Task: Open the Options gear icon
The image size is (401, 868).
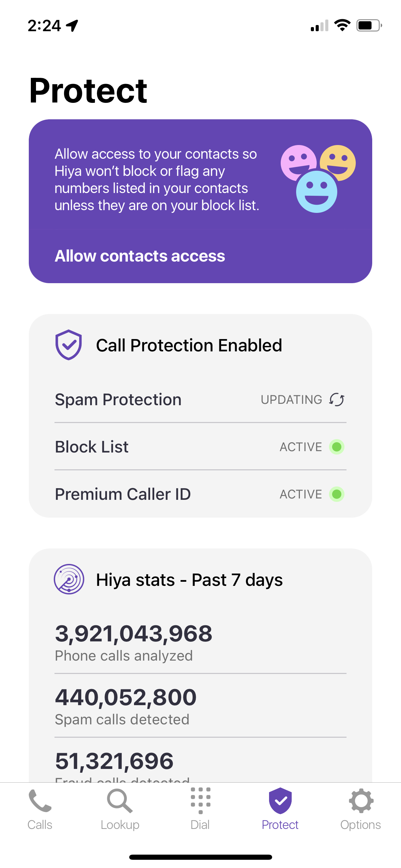Action: point(361,801)
